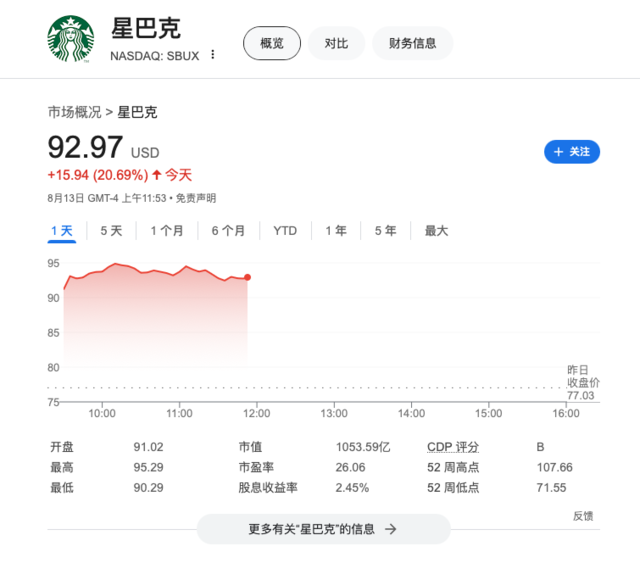This screenshot has width=640, height=563.
Task: Open the three-dot more options menu
Action: point(213,55)
